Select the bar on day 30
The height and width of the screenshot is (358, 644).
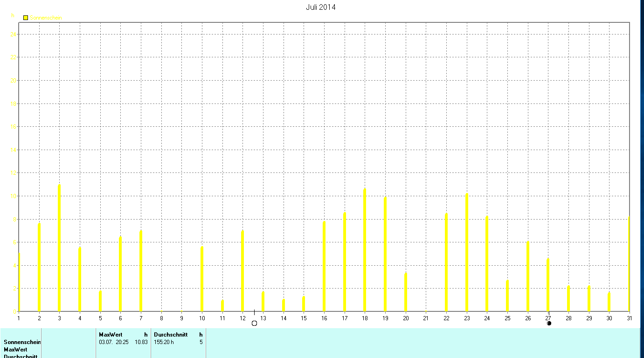[x=609, y=302]
